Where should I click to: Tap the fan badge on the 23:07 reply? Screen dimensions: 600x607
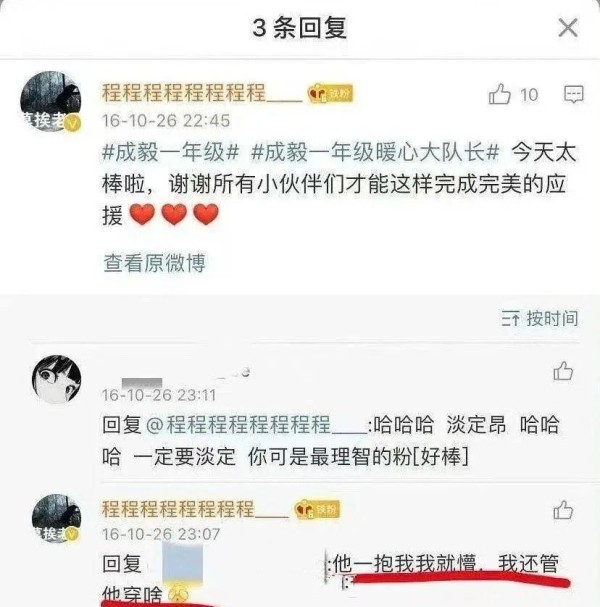coord(317,509)
